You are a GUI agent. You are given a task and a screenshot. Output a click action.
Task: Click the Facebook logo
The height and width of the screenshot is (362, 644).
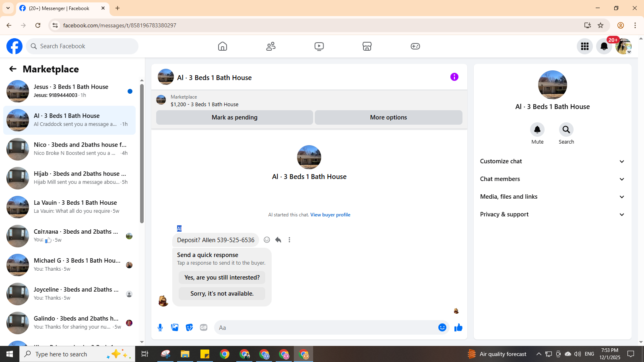[14, 46]
